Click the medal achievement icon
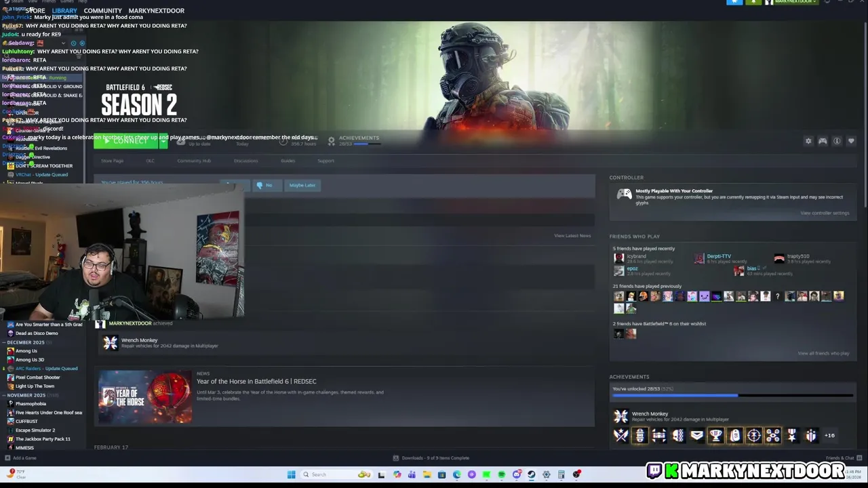 pyautogui.click(x=791, y=436)
